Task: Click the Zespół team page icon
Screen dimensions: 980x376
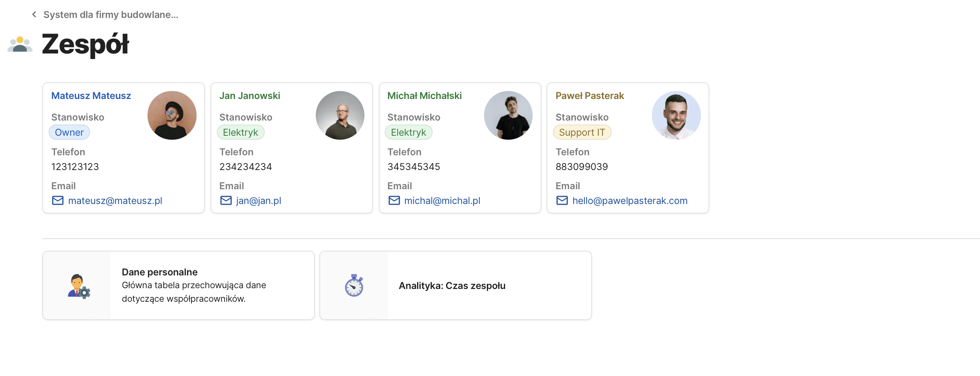Action: click(x=20, y=44)
